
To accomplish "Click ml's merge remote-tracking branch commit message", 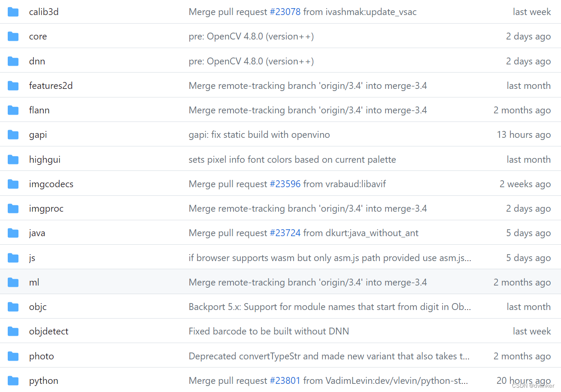I will pos(308,283).
